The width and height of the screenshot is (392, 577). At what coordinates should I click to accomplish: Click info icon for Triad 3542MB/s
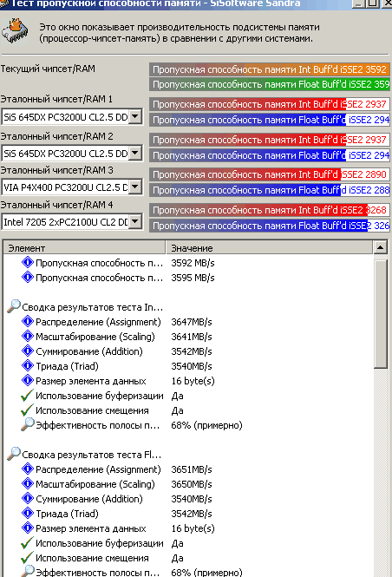click(28, 514)
